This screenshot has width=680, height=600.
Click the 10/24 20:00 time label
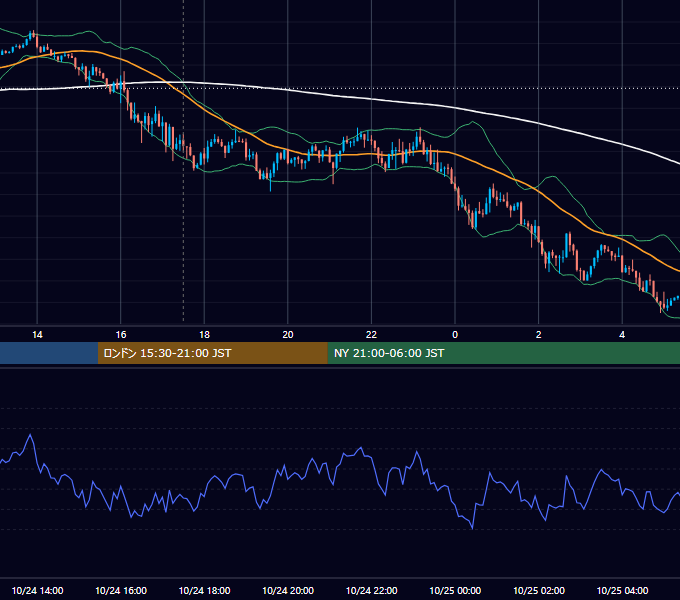(x=288, y=590)
